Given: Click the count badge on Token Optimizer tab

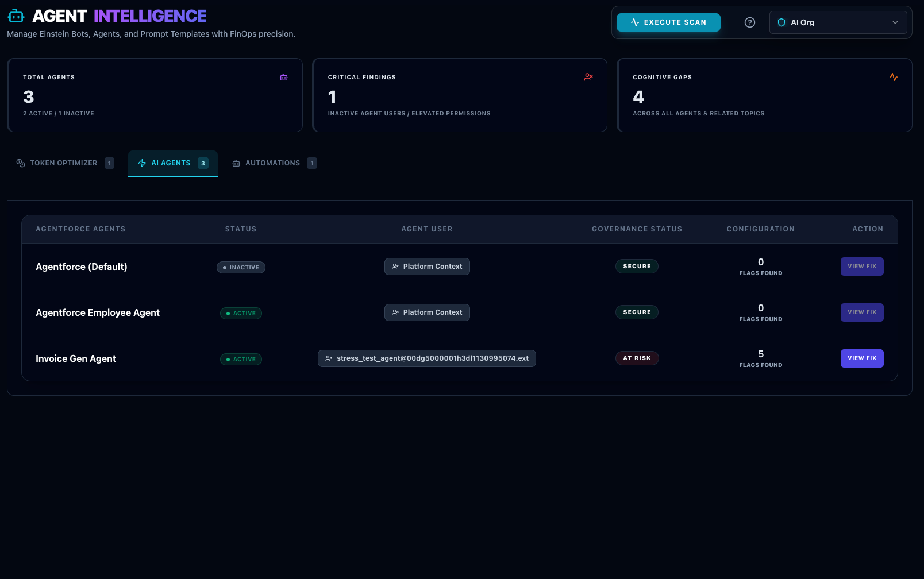Looking at the screenshot, I should point(109,163).
